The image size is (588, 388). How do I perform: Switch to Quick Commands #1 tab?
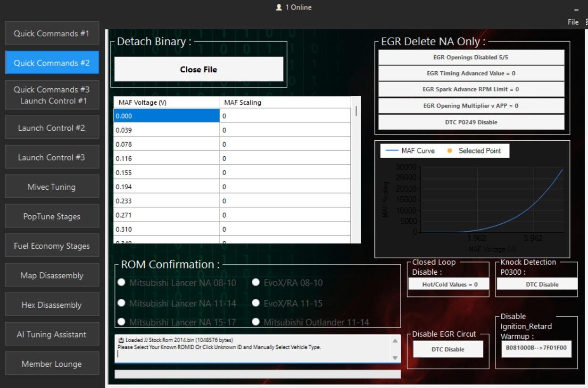click(52, 34)
